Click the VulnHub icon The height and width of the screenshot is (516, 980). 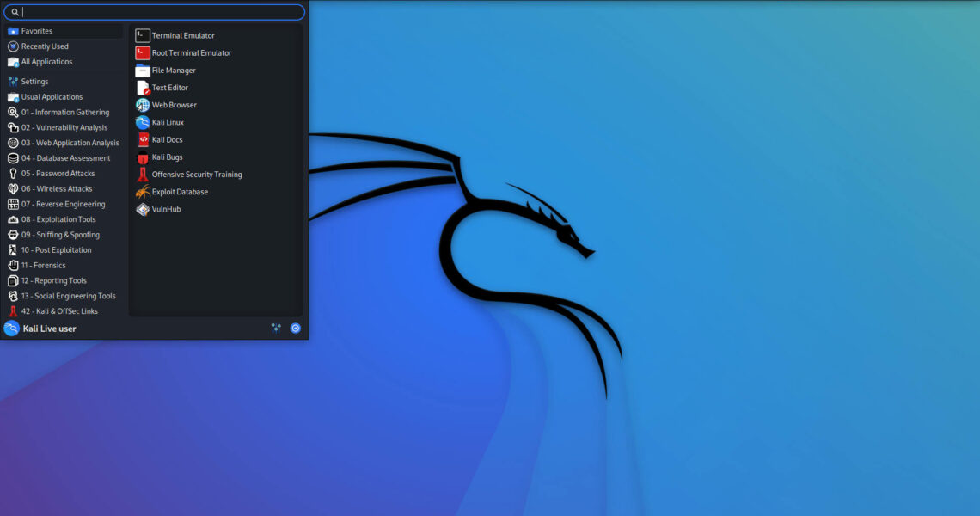[x=143, y=209]
